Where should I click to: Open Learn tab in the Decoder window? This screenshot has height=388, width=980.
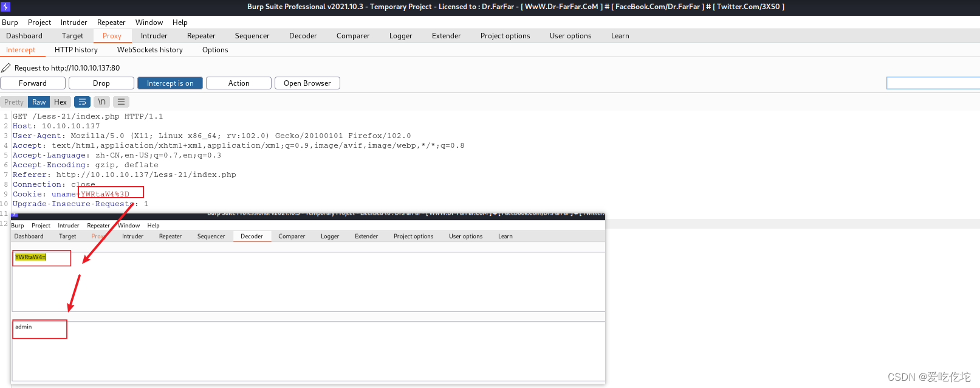click(505, 237)
